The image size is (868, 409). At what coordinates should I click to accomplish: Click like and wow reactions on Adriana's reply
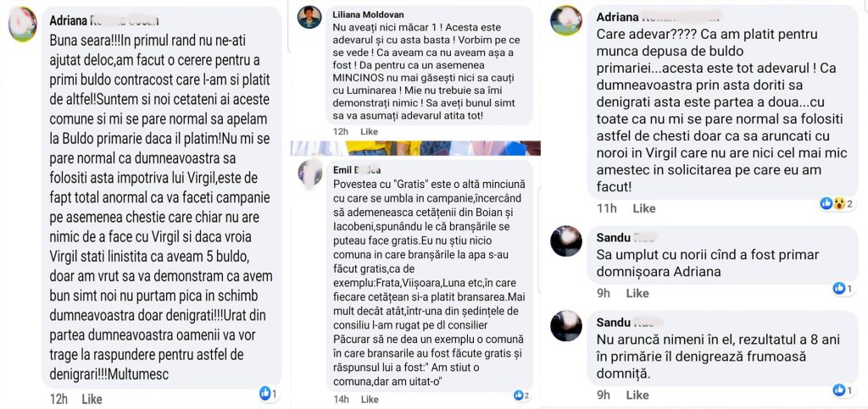[837, 203]
